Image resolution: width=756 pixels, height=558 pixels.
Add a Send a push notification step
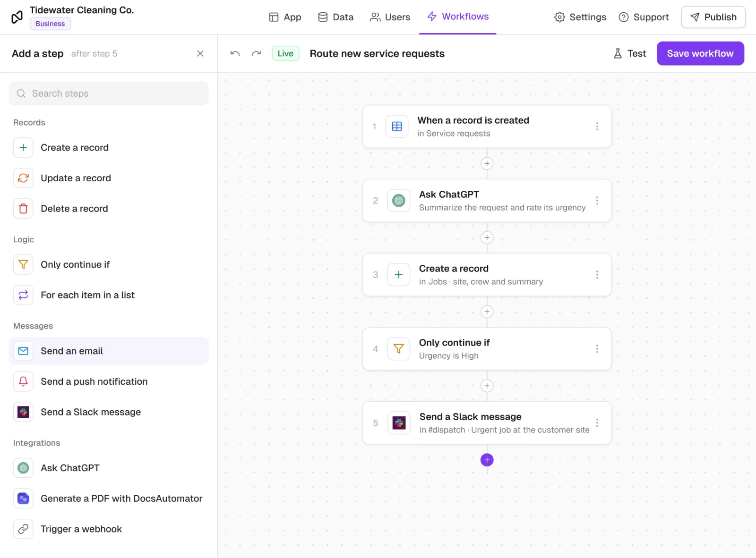pos(109,381)
